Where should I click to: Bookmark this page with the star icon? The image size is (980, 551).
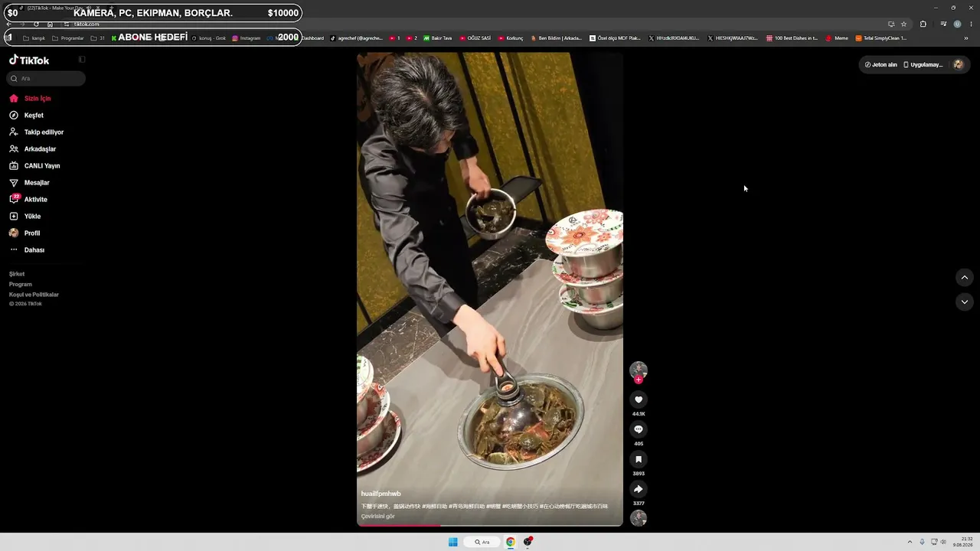903,24
